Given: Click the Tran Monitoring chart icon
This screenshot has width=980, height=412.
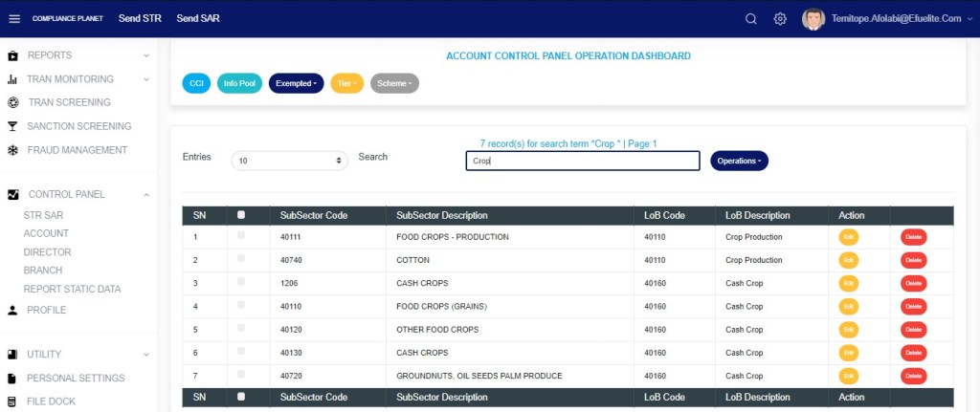Looking at the screenshot, I should (x=12, y=79).
